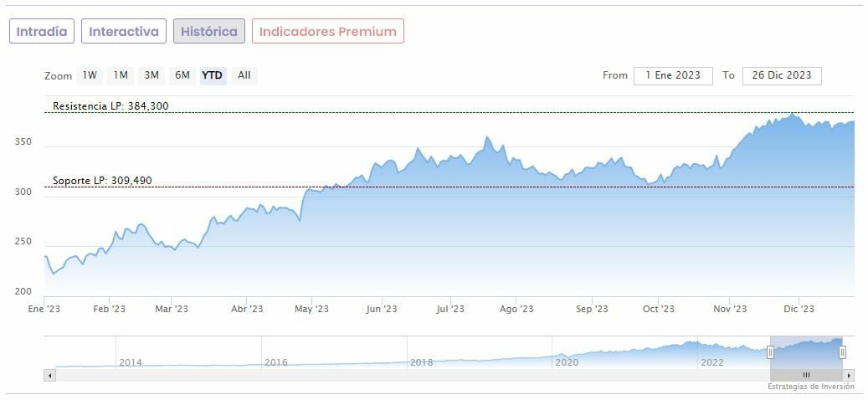Viewport: 868px width, 400px height.
Task: Set zoom range to 1W
Action: 90,75
